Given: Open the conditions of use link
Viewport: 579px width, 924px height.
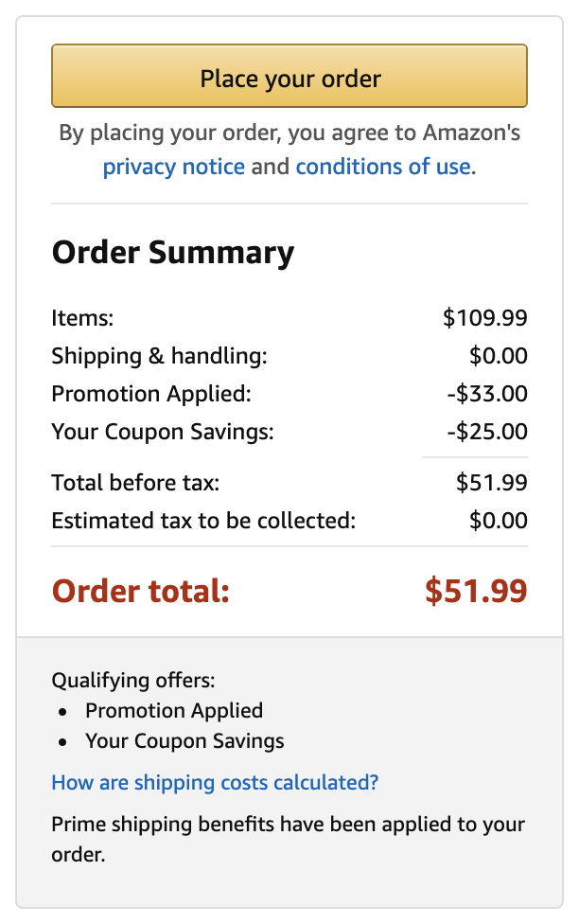Looking at the screenshot, I should click(x=383, y=168).
